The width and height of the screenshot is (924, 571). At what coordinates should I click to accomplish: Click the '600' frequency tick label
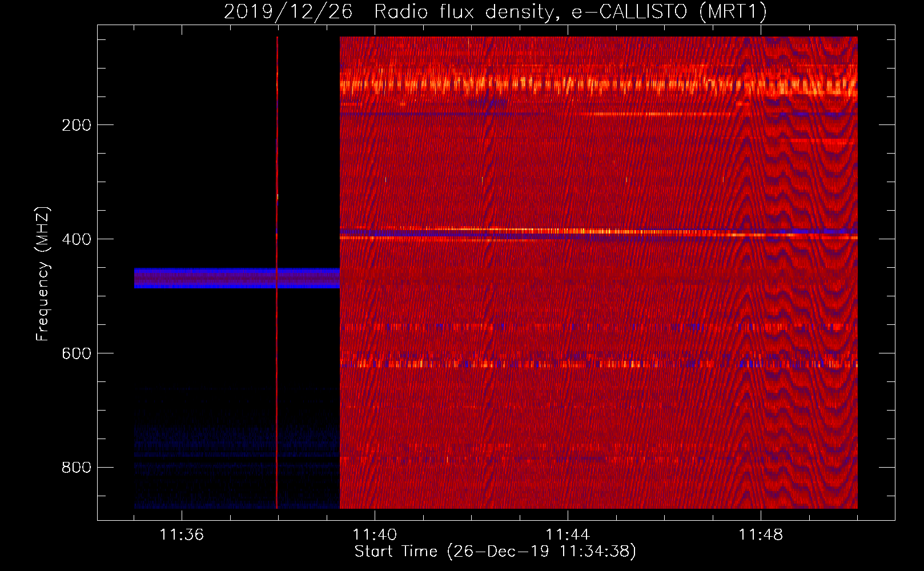pyautogui.click(x=77, y=353)
